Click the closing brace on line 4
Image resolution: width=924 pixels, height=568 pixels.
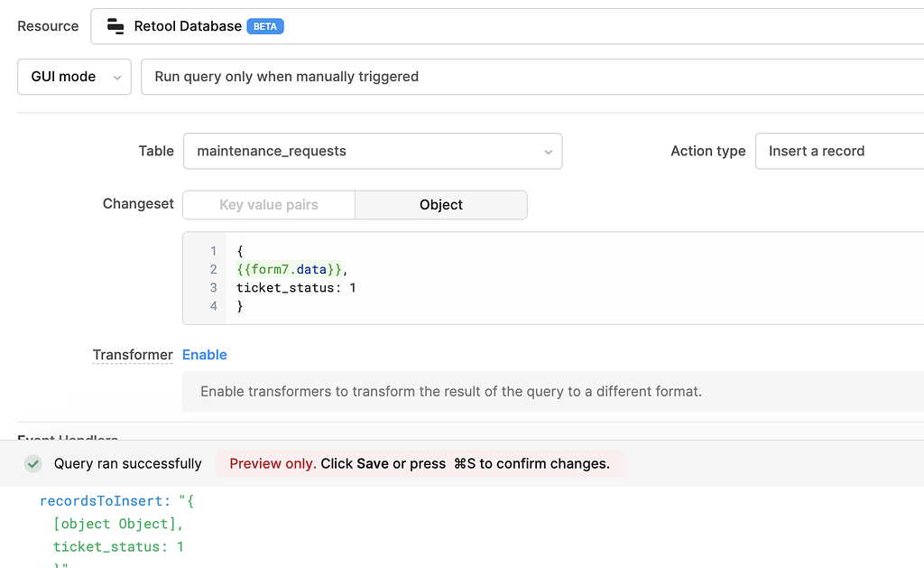240,307
